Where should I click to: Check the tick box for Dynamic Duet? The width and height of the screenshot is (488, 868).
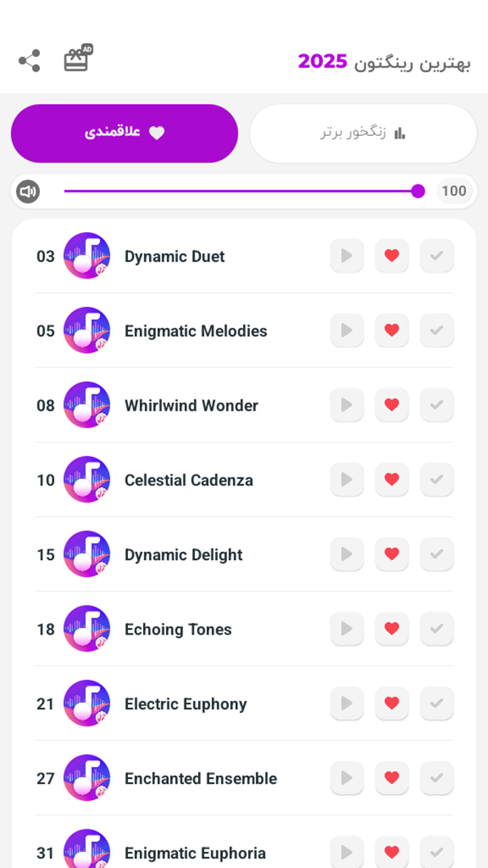click(x=436, y=256)
